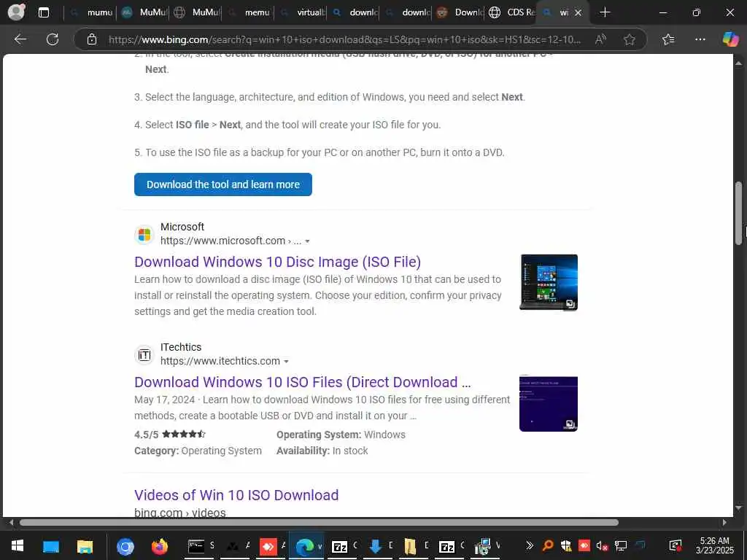Expand dropdown next to microsoft.com URL
The image size is (747, 560).
point(307,241)
